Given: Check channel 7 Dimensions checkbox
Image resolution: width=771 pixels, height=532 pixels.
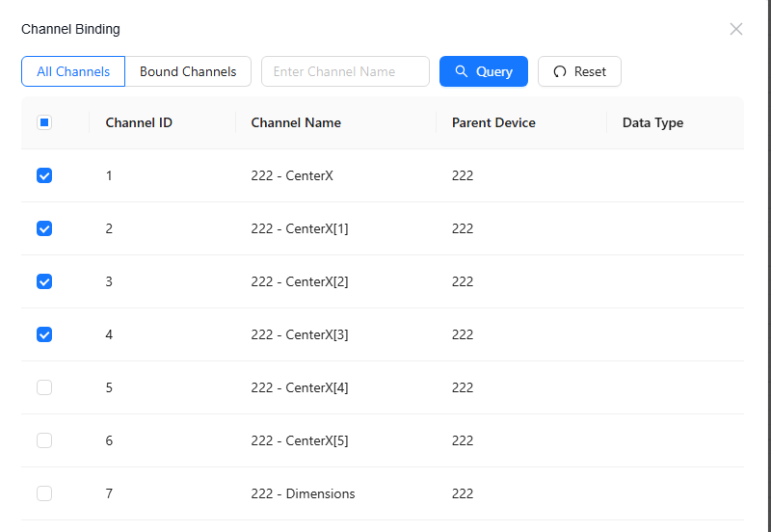Looking at the screenshot, I should 44,493.
